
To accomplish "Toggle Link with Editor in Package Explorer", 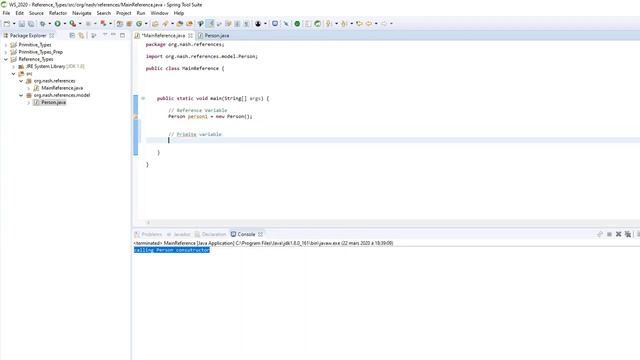I will [x=81, y=36].
